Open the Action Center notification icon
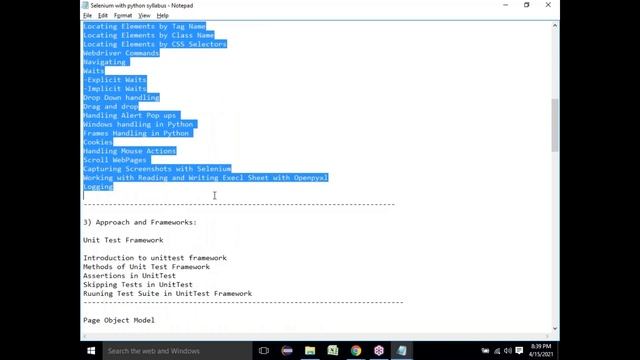This screenshot has width=640, height=360. click(x=519, y=351)
